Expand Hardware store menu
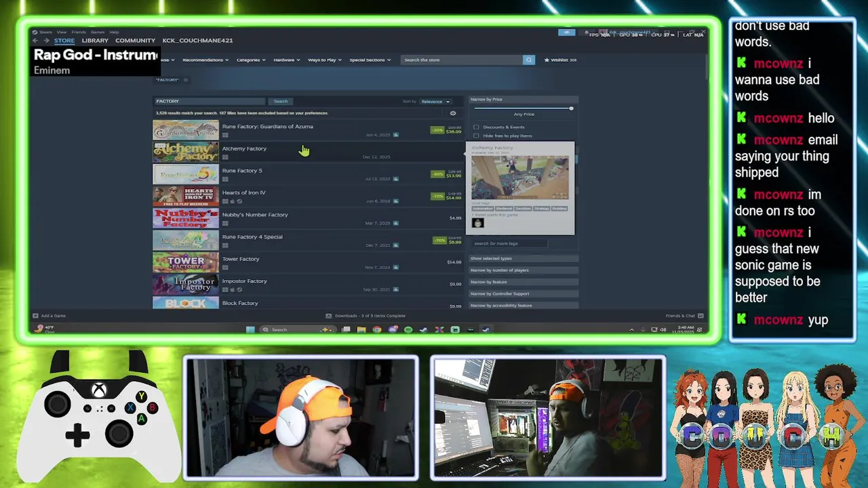The image size is (868, 488). pos(287,60)
